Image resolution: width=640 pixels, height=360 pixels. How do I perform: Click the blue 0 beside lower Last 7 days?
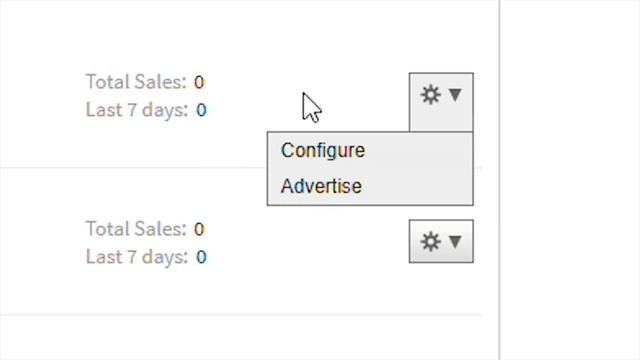pos(201,257)
